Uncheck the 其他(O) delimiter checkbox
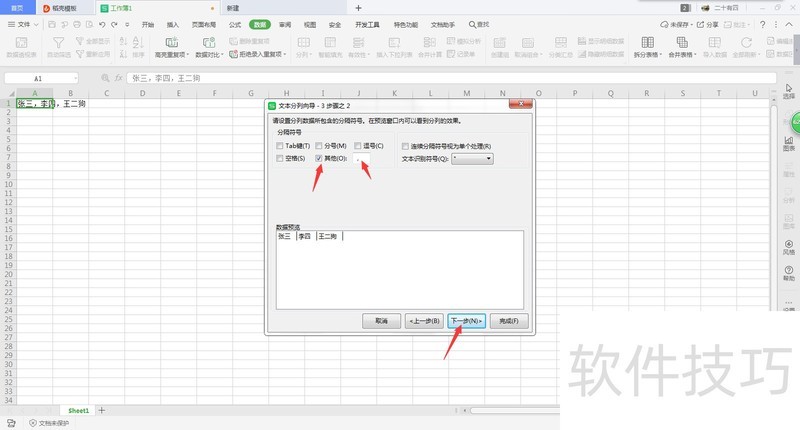800x430 pixels. (319, 159)
